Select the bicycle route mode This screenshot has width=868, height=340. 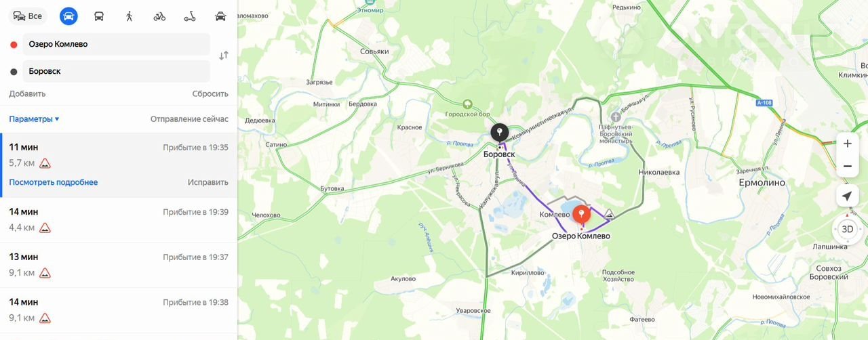pyautogui.click(x=159, y=16)
